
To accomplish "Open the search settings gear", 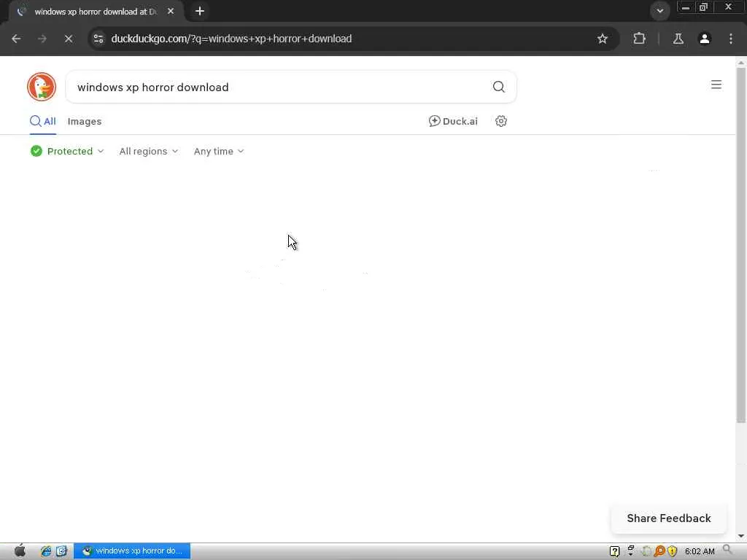I will (500, 121).
